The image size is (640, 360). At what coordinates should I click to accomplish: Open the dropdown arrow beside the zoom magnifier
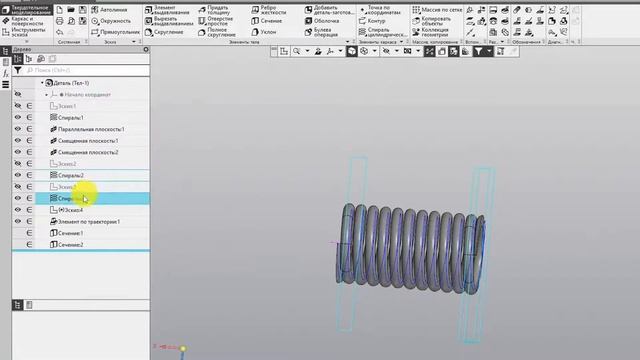[307, 51]
